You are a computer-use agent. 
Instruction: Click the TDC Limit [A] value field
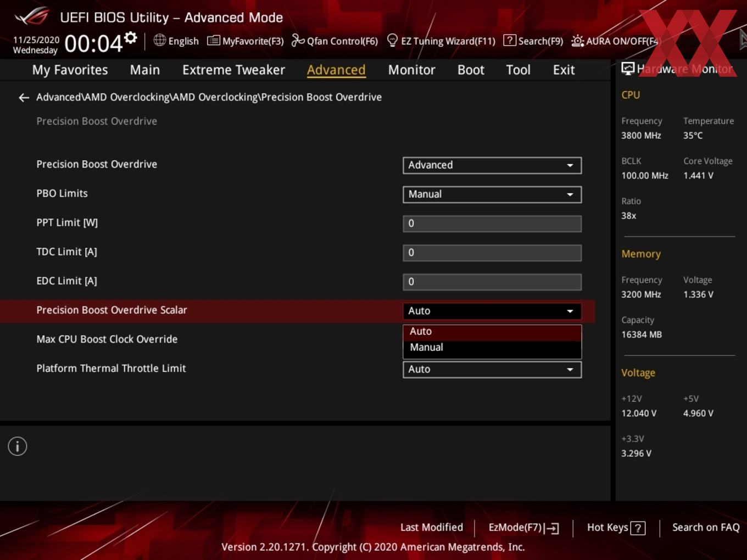[492, 253]
